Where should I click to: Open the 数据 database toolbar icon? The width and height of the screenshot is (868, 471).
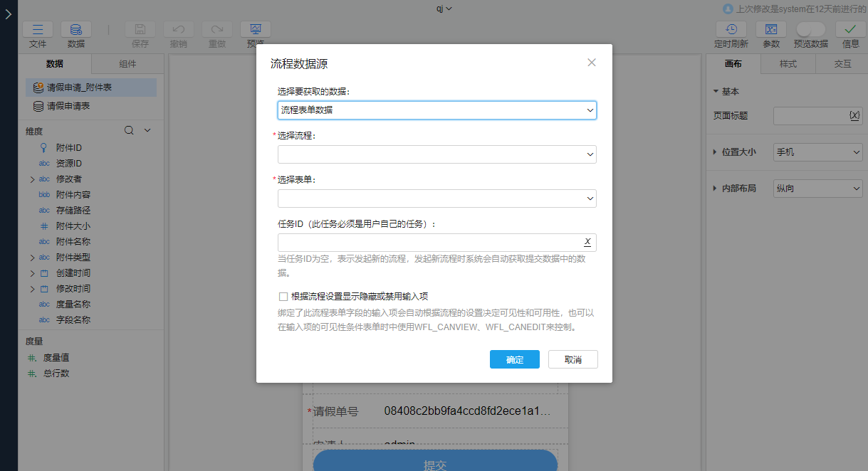tap(75, 30)
